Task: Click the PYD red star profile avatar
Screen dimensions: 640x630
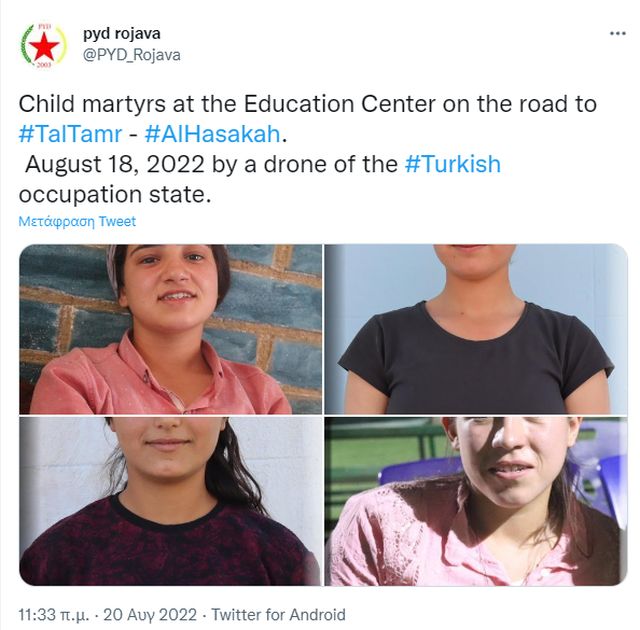Action: [x=43, y=46]
